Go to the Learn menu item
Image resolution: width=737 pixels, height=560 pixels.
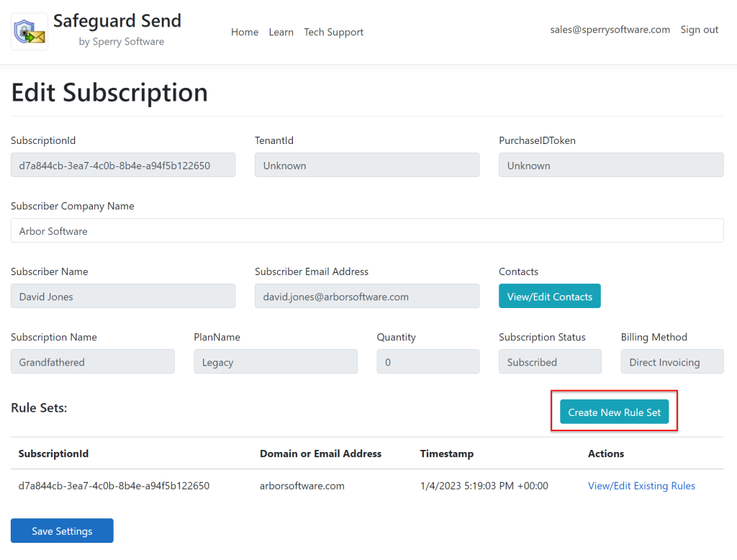[281, 32]
